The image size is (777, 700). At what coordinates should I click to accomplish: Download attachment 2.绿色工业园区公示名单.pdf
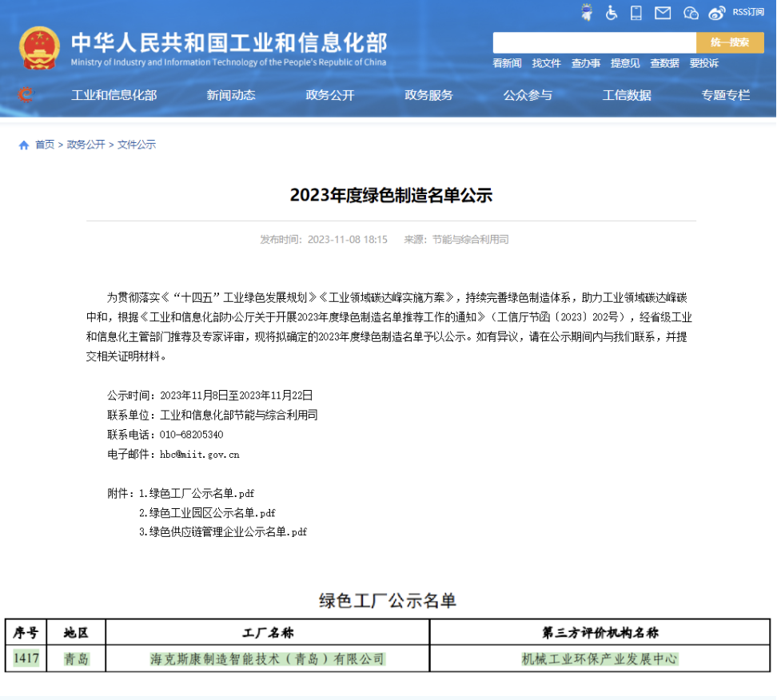click(x=207, y=513)
